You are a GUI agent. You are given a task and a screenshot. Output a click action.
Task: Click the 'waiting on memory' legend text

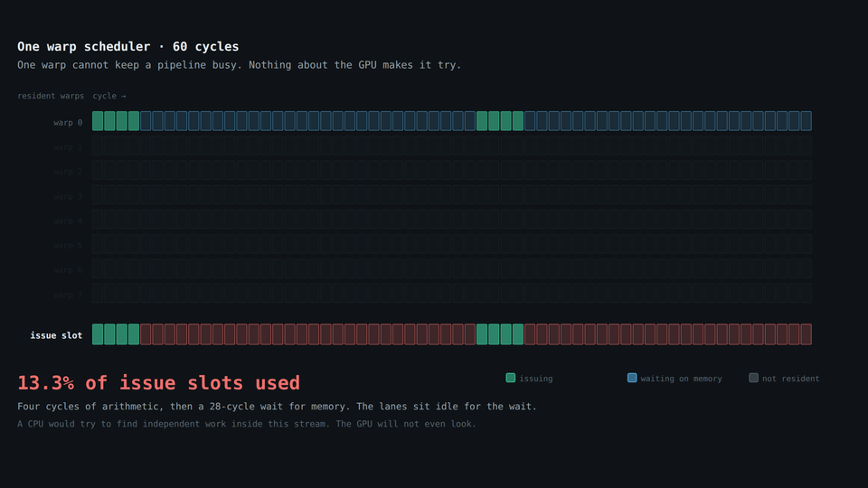(x=681, y=379)
